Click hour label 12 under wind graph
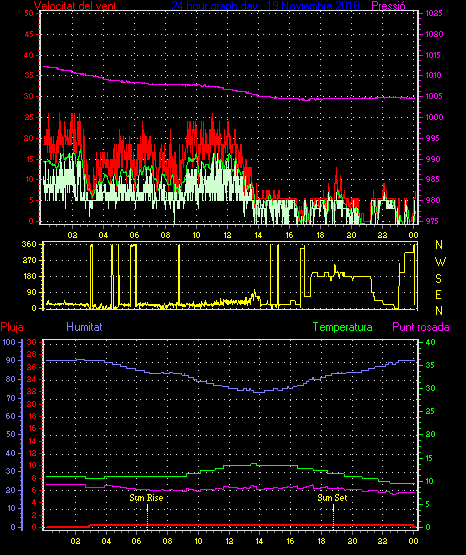 227,235
